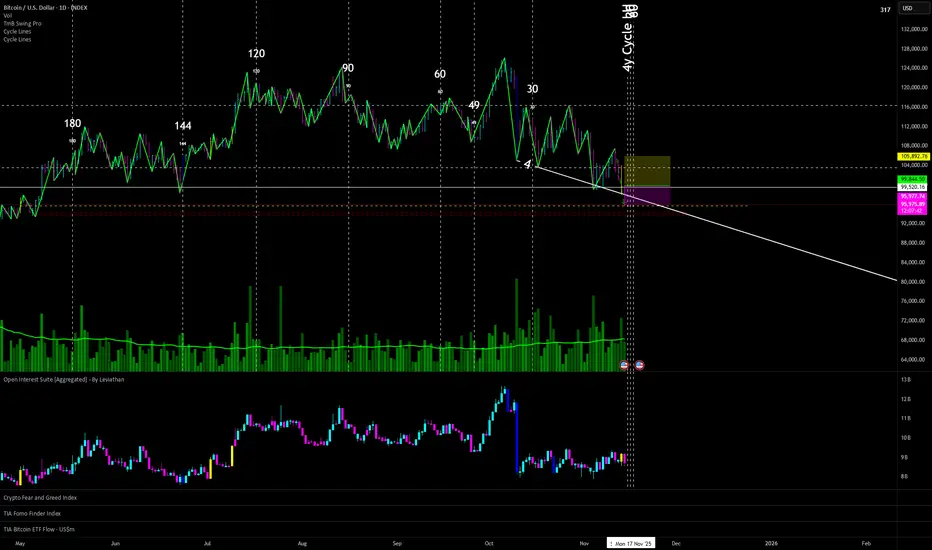
Task: Click the Aug label on time axis
Action: 302,543
